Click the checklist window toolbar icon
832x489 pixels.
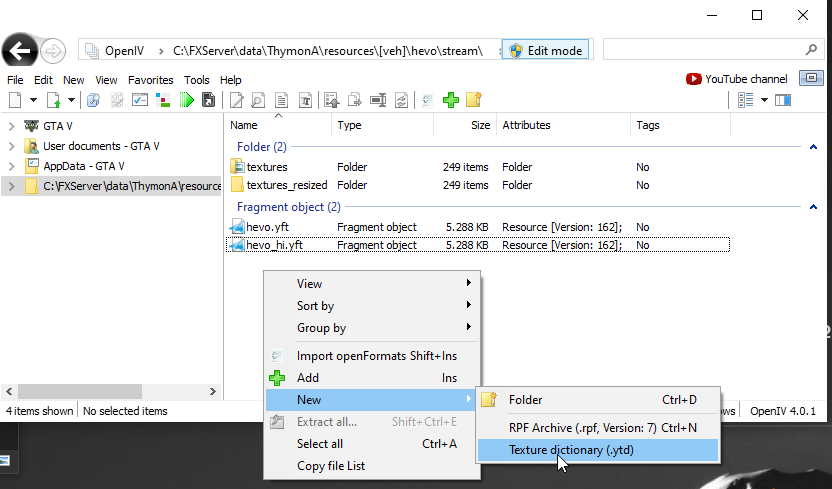(140, 100)
